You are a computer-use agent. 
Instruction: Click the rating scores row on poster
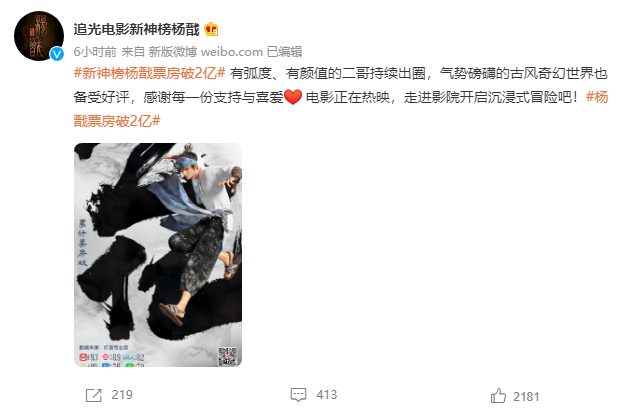[112, 358]
